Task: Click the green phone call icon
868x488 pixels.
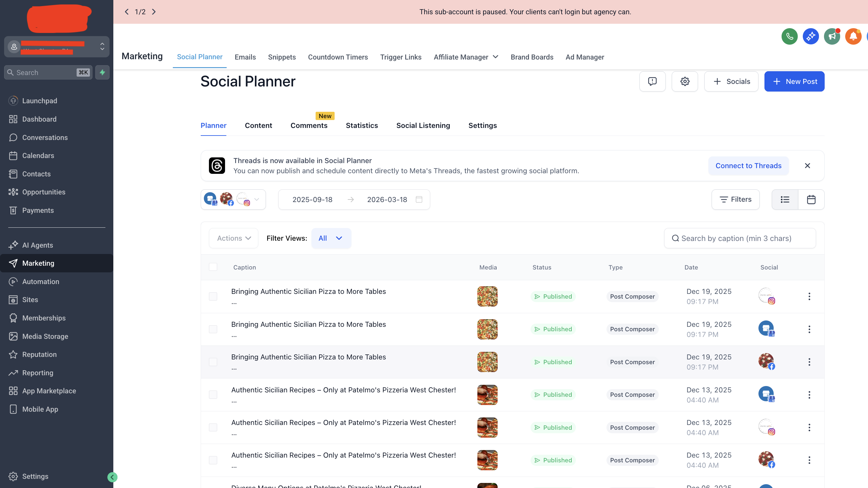Action: coord(789,36)
